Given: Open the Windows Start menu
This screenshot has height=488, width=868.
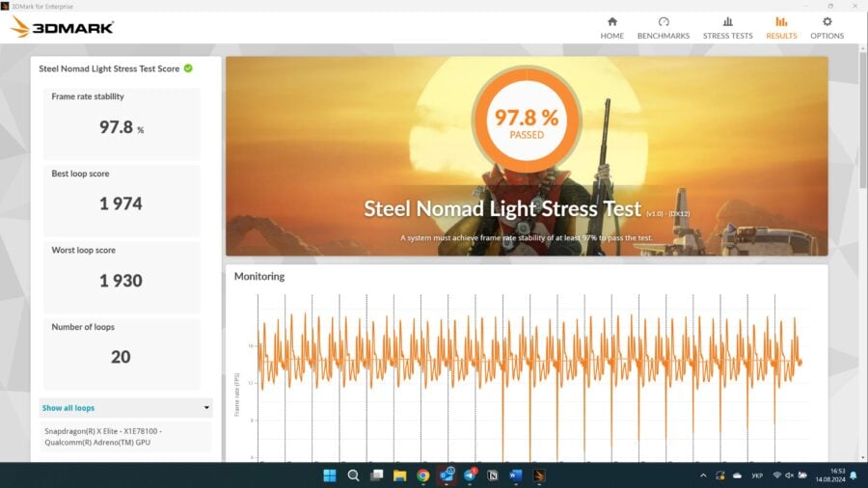Looking at the screenshot, I should coord(330,475).
